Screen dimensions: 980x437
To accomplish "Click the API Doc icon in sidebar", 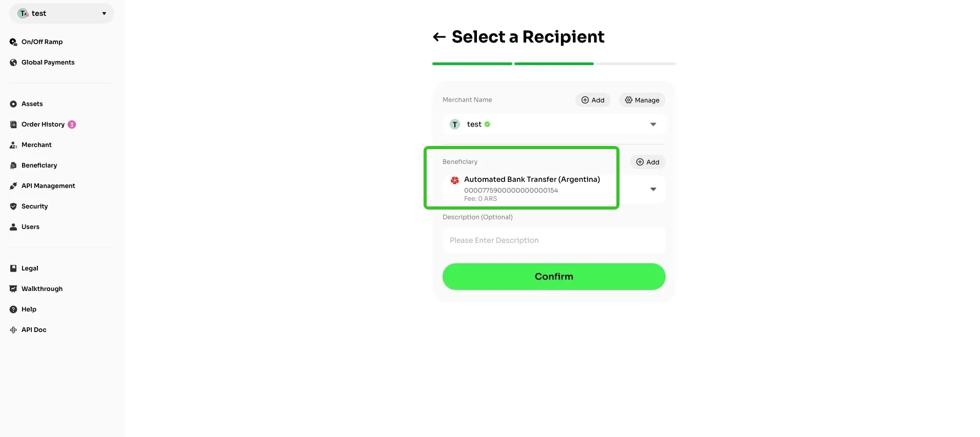I will pyautogui.click(x=13, y=330).
